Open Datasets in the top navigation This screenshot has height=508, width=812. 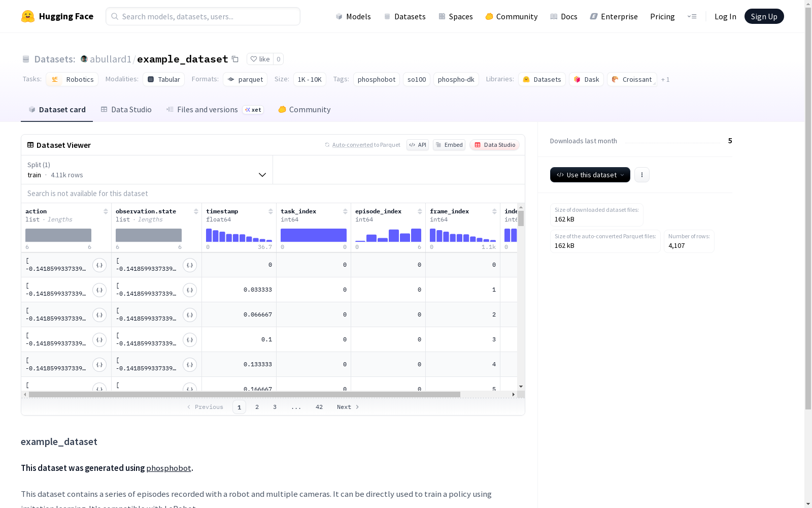click(404, 17)
